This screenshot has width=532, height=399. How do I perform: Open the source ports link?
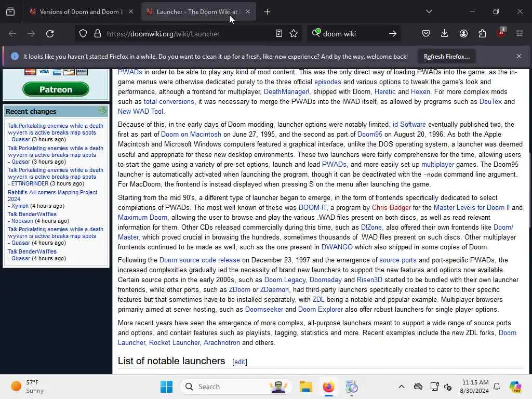coord(397,260)
